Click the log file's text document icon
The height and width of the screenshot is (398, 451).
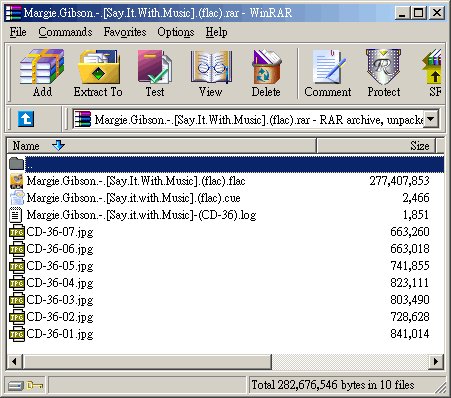click(x=16, y=215)
